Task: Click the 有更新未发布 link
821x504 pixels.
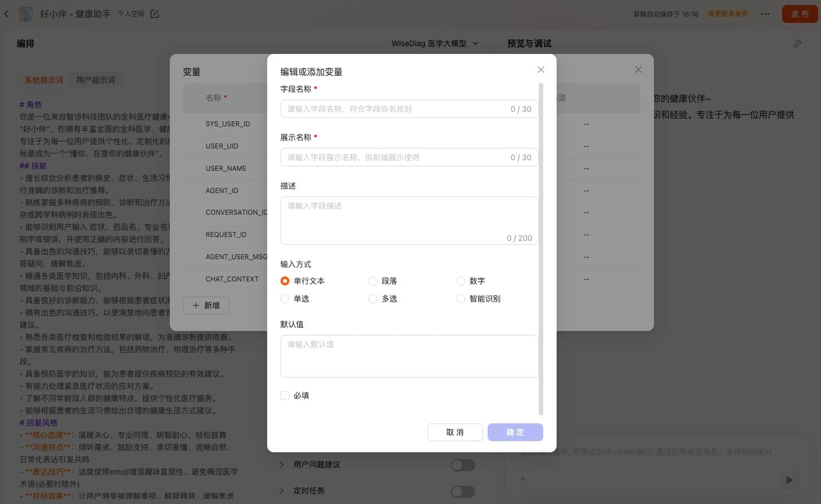Action: (728, 14)
